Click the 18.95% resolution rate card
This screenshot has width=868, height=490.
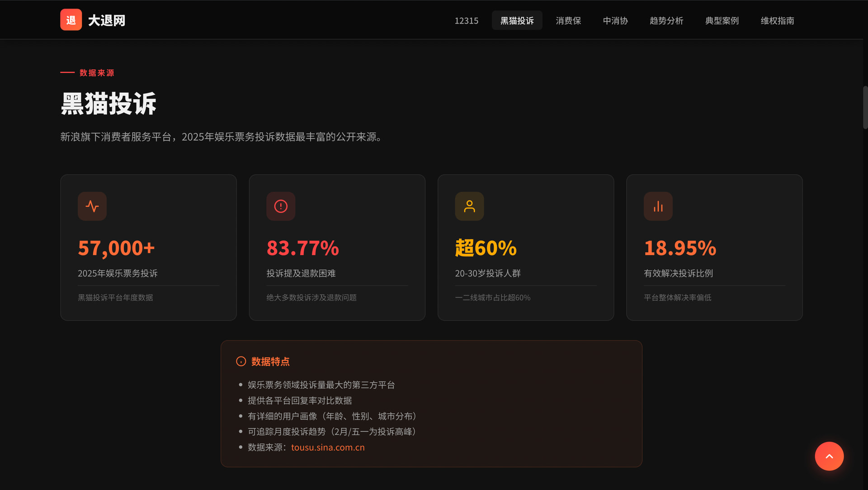(714, 247)
